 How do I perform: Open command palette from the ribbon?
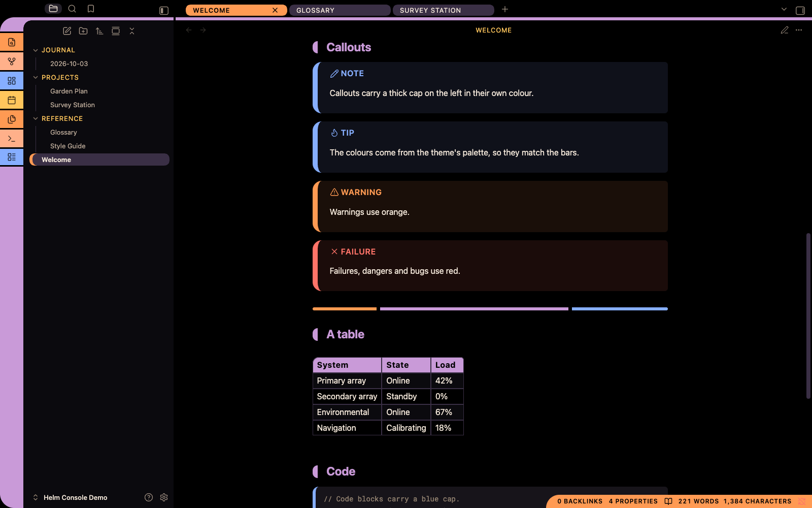point(12,139)
